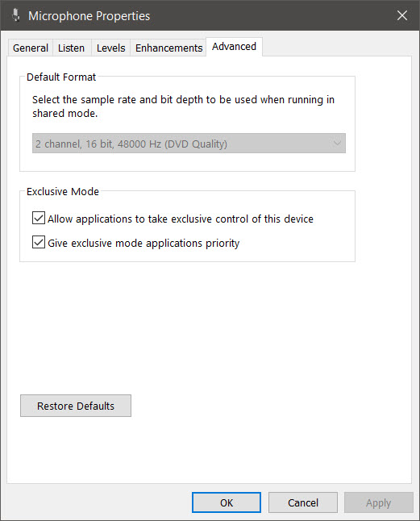Click the sample rate description text

pyautogui.click(x=183, y=106)
